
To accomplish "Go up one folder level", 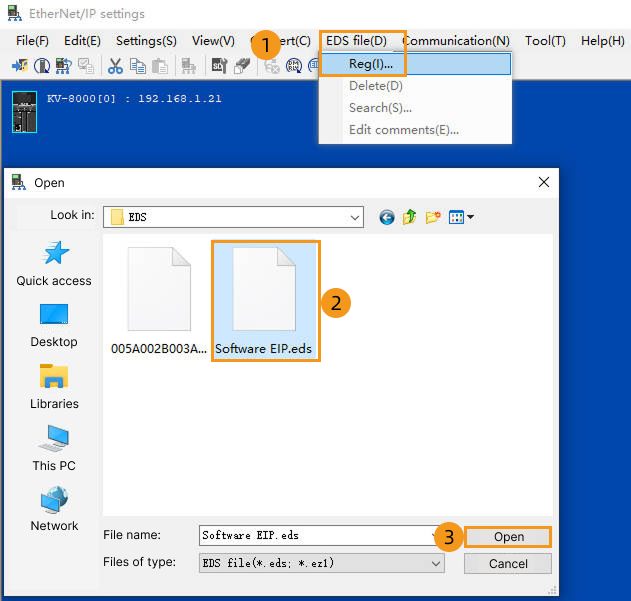I will click(409, 217).
